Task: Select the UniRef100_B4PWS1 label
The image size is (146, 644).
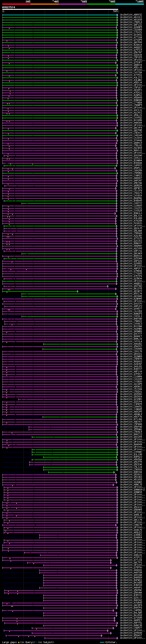Action: click(131, 580)
